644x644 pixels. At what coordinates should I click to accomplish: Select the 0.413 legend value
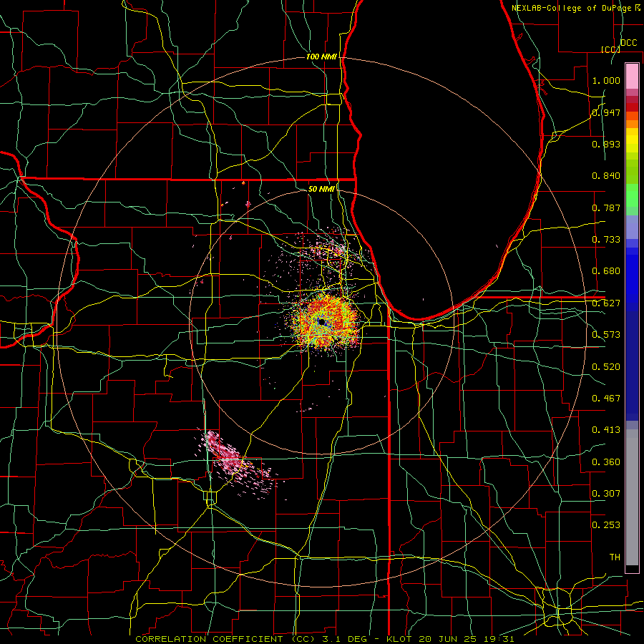(x=606, y=430)
